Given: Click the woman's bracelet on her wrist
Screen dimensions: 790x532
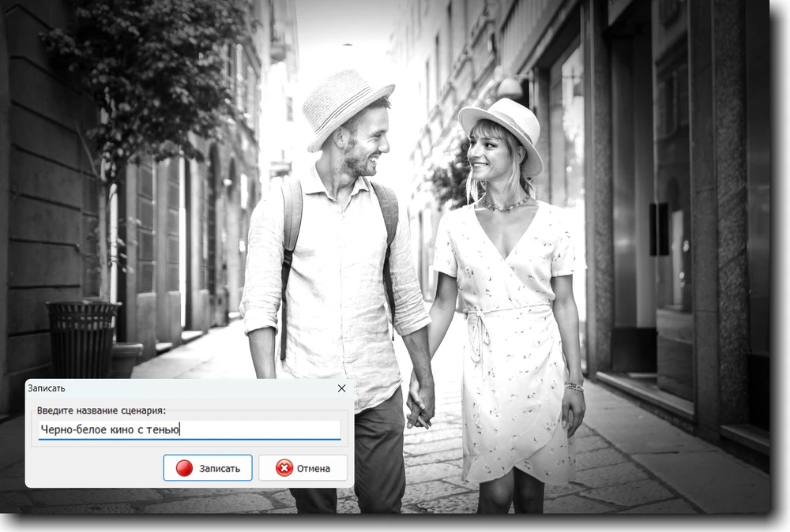Looking at the screenshot, I should [x=574, y=387].
